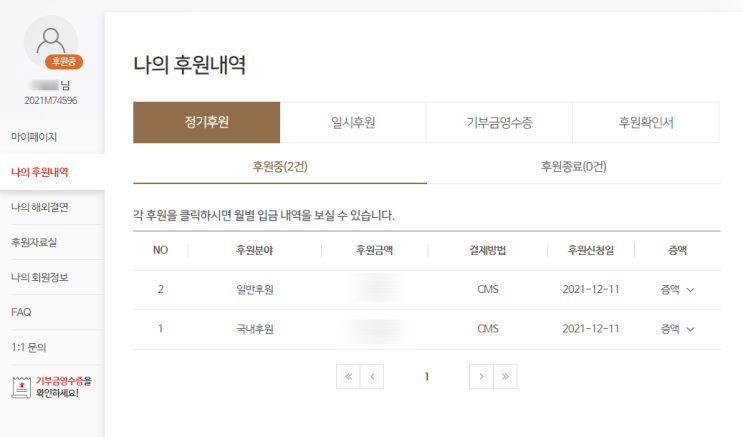Select the 정기후원 tab
The width and height of the screenshot is (743, 437).
coord(206,122)
